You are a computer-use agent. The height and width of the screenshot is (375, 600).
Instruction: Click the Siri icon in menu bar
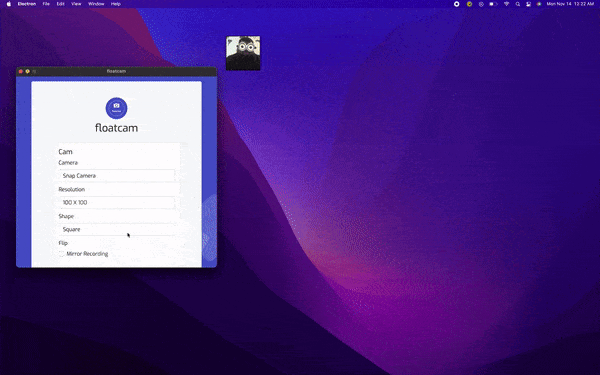[x=539, y=4]
